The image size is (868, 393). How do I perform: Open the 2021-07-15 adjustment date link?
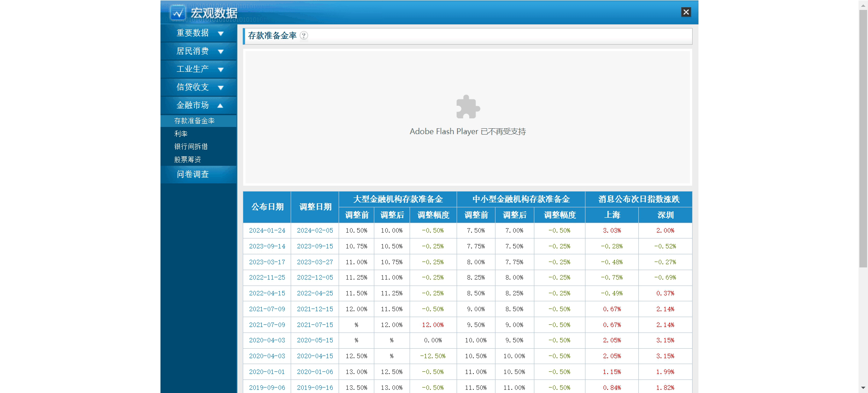click(315, 325)
